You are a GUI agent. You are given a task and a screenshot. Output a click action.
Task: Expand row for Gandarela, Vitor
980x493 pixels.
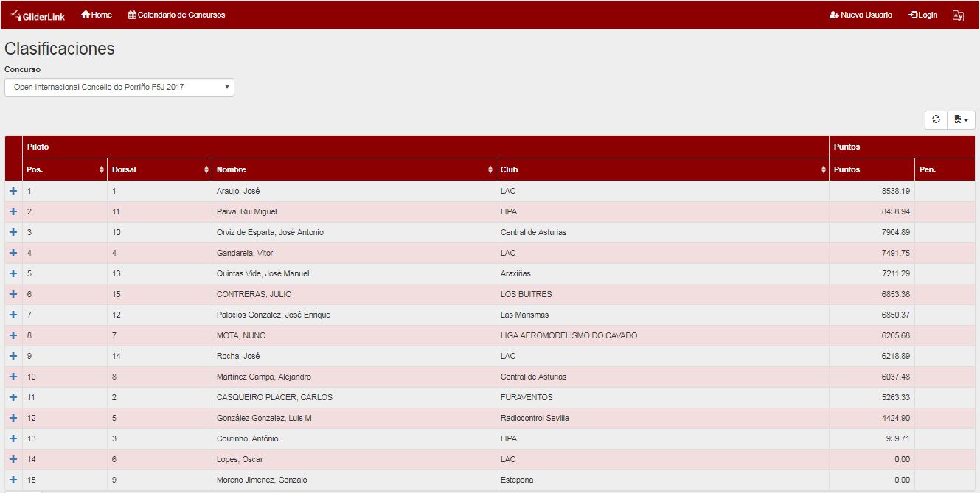pyautogui.click(x=13, y=253)
